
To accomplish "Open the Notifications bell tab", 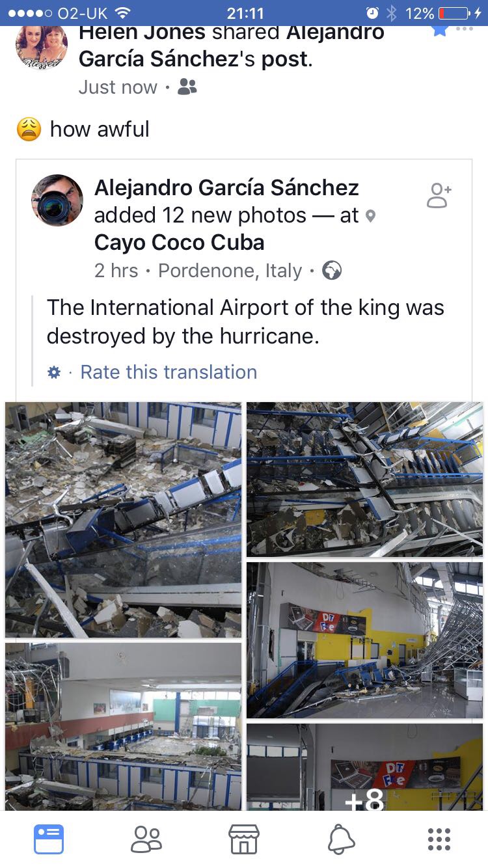I will pyautogui.click(x=342, y=839).
